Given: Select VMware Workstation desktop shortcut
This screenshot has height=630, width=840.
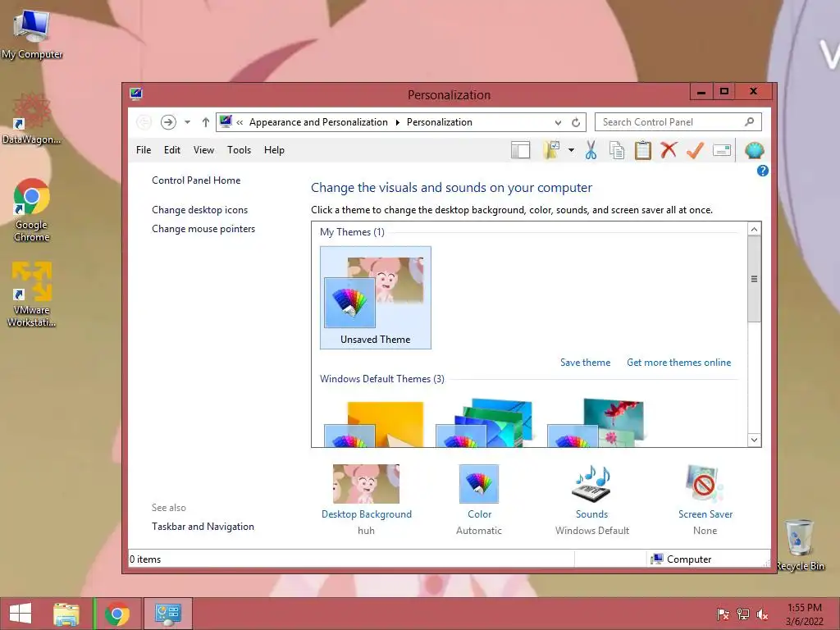Looking at the screenshot, I should [32, 294].
